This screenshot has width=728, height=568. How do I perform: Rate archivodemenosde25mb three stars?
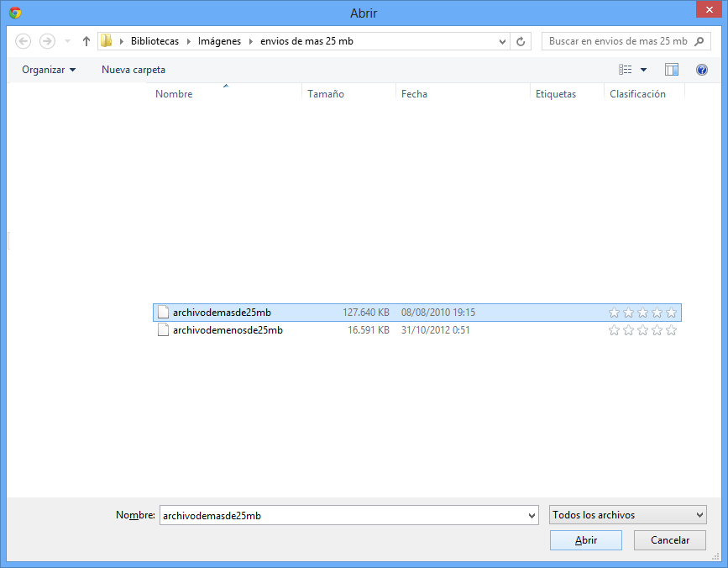click(642, 330)
